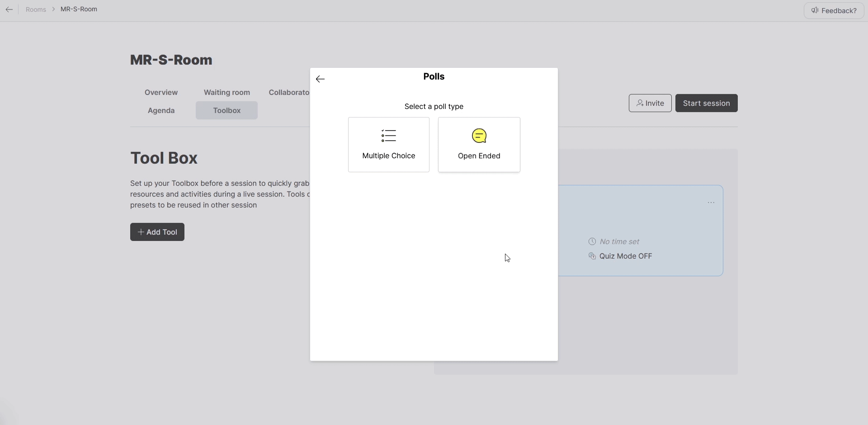868x425 pixels.
Task: Start the session
Action: (706, 103)
